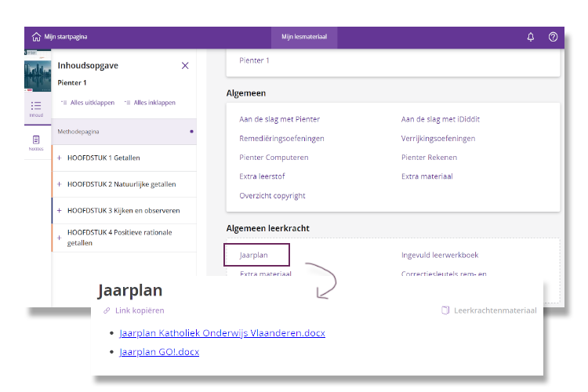Open HOOFDSTUK 3 Kijken en observeren title

point(123,210)
